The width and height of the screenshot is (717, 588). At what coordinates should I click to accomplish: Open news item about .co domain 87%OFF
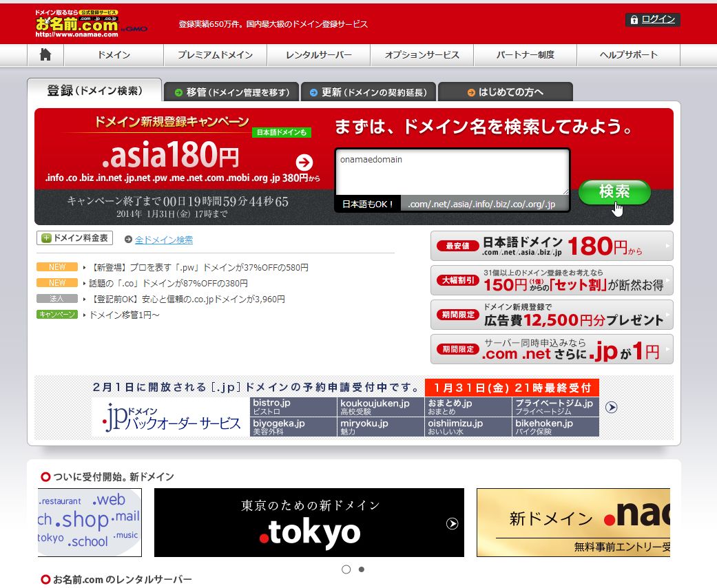point(168,284)
